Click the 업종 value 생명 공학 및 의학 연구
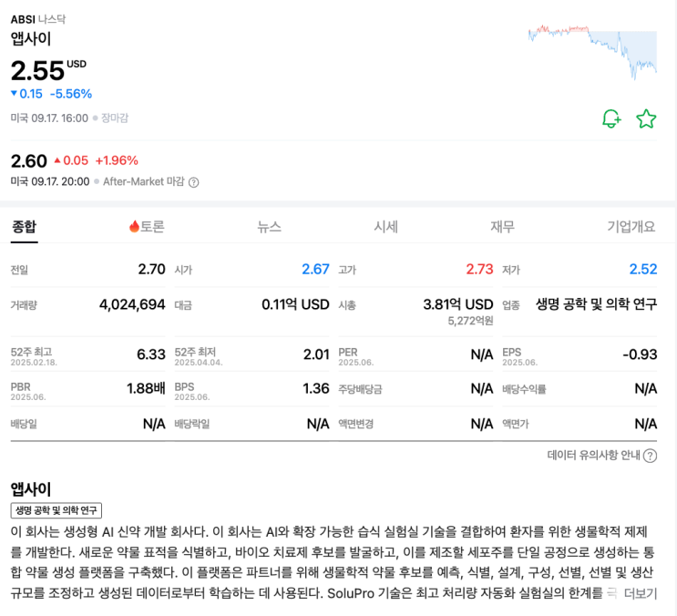 click(596, 304)
